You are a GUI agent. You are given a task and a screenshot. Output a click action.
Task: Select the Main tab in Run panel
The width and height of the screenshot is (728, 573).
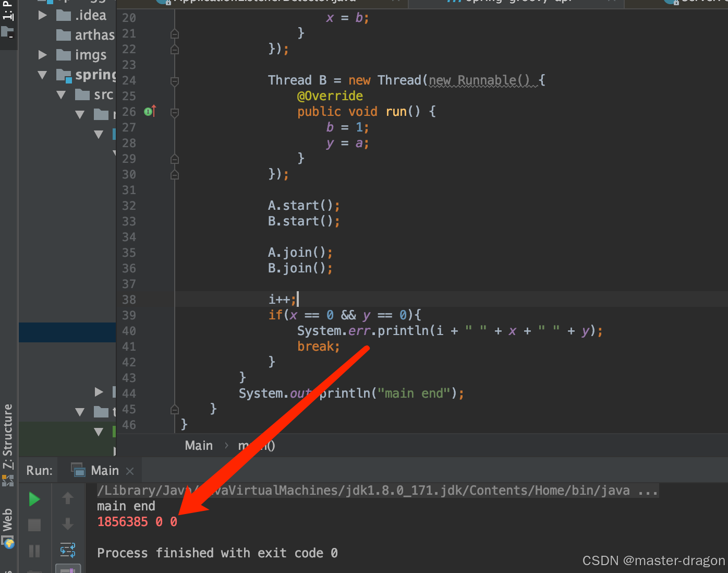click(103, 471)
